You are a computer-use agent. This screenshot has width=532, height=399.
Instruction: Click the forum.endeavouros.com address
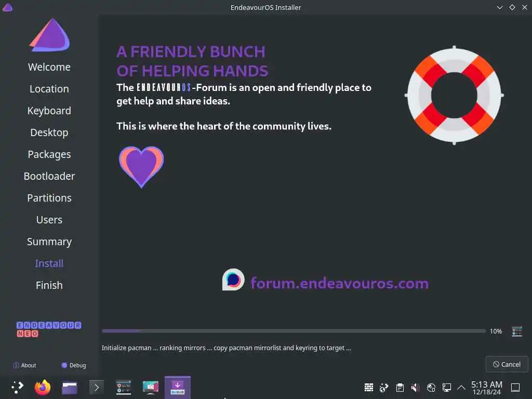[x=340, y=283]
